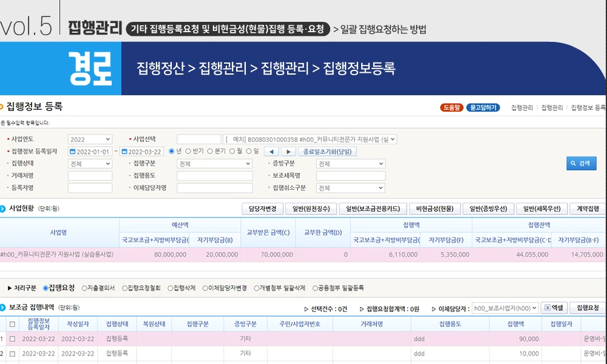The image size is (607, 364).
Task: Select 이체담당자변경 processing type radio
Action: [x=205, y=288]
